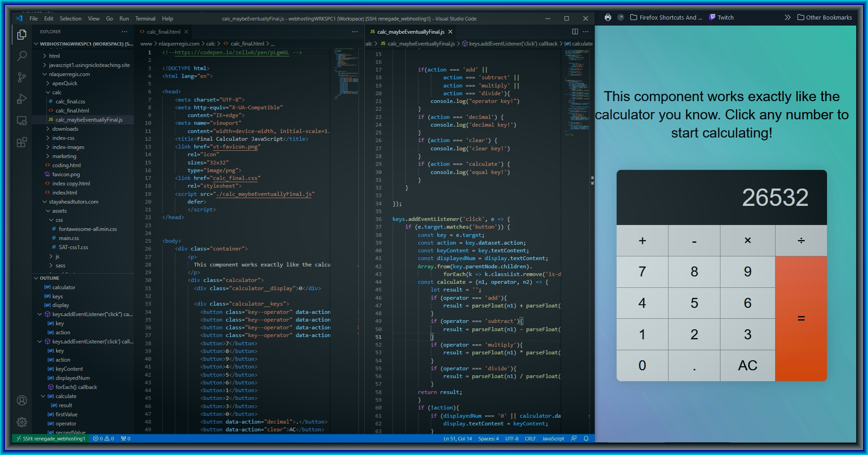
Task: Change language mode via JavaScript status item
Action: pos(553,439)
